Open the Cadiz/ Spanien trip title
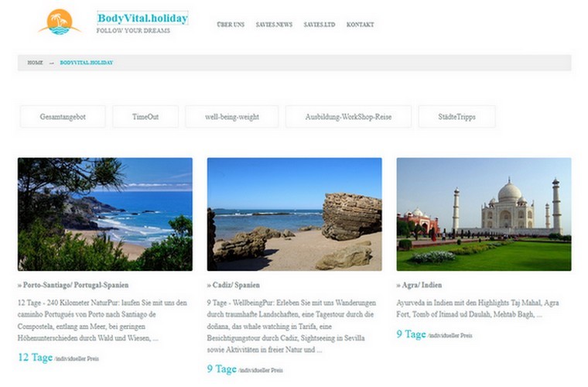588x387 pixels. pyautogui.click(x=233, y=285)
